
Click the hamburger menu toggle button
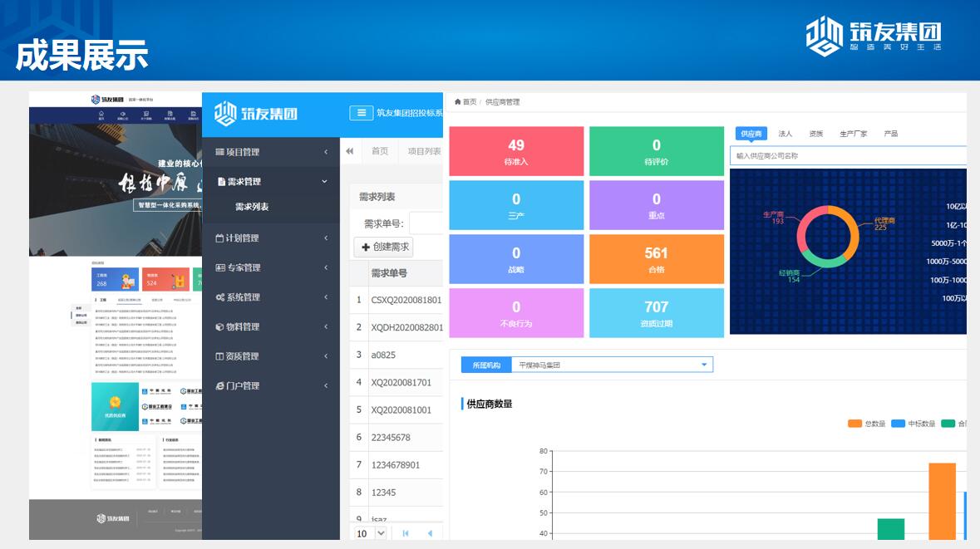click(x=361, y=113)
